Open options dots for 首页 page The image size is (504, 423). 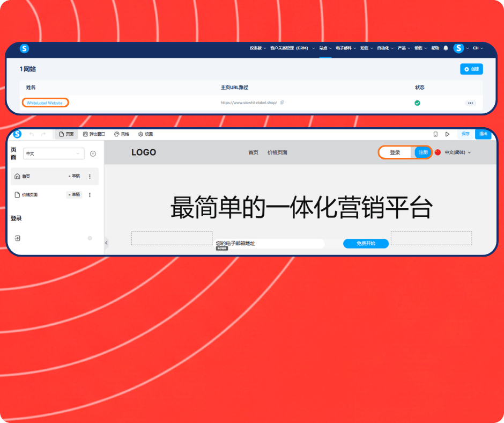tap(90, 177)
